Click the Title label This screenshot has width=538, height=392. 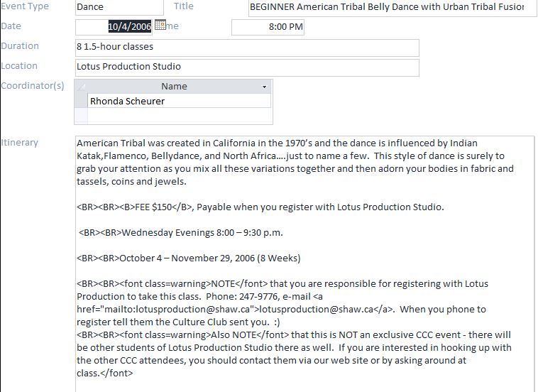(183, 6)
